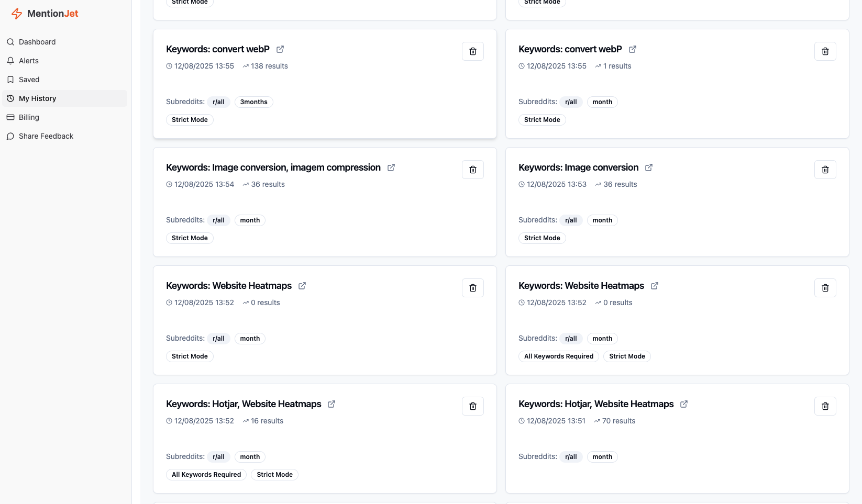The image size is (862, 504).
Task: Open external link for convert webP 138 results
Action: pyautogui.click(x=280, y=49)
